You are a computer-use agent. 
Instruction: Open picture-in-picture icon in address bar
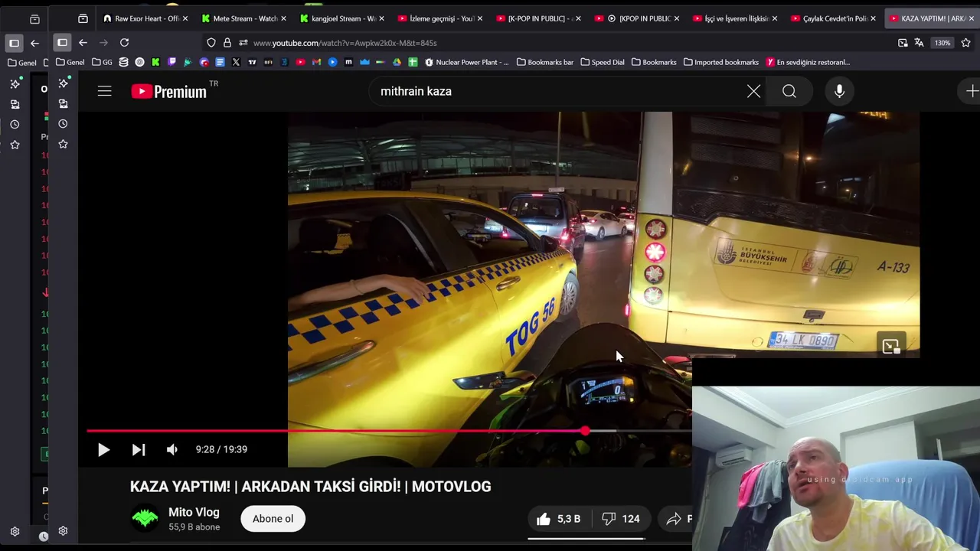click(x=903, y=43)
